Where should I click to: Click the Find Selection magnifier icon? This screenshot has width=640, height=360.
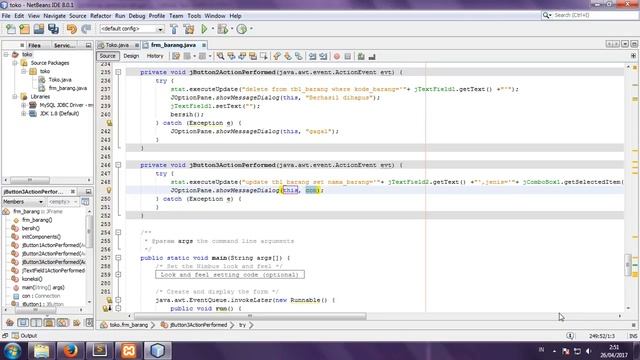pos(220,56)
